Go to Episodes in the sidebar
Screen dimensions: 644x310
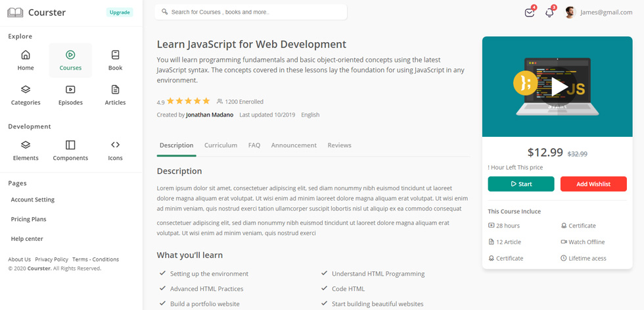[70, 95]
